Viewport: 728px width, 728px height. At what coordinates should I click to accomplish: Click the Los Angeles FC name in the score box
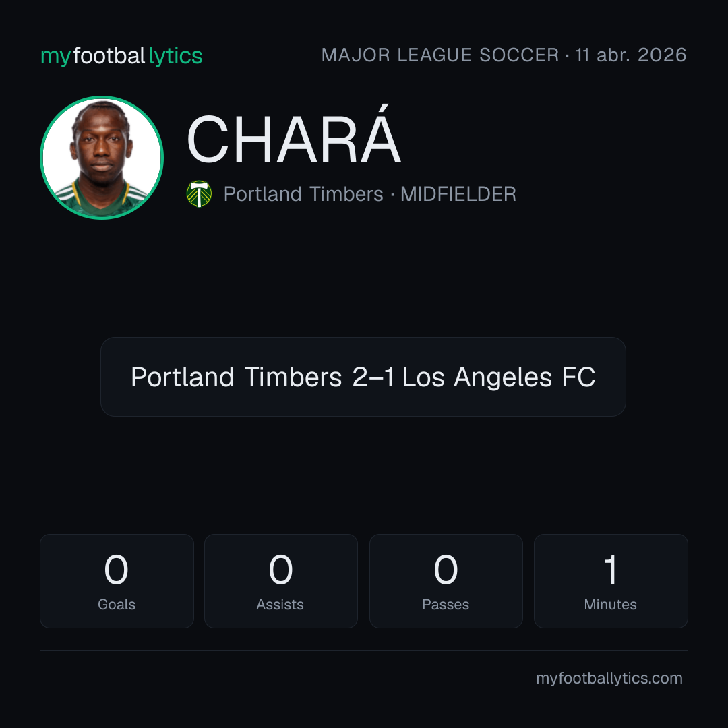499,377
